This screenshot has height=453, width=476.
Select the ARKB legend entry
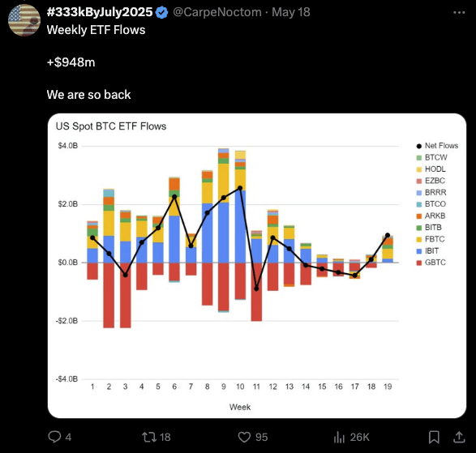click(x=431, y=216)
